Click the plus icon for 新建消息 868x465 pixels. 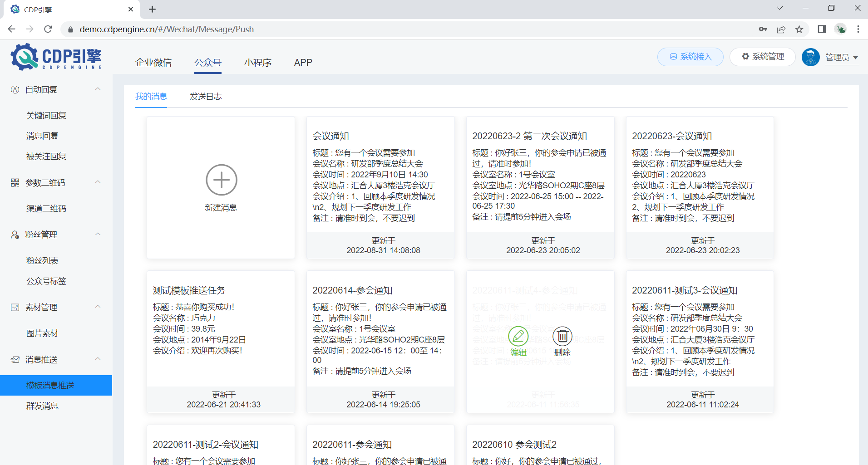click(222, 180)
